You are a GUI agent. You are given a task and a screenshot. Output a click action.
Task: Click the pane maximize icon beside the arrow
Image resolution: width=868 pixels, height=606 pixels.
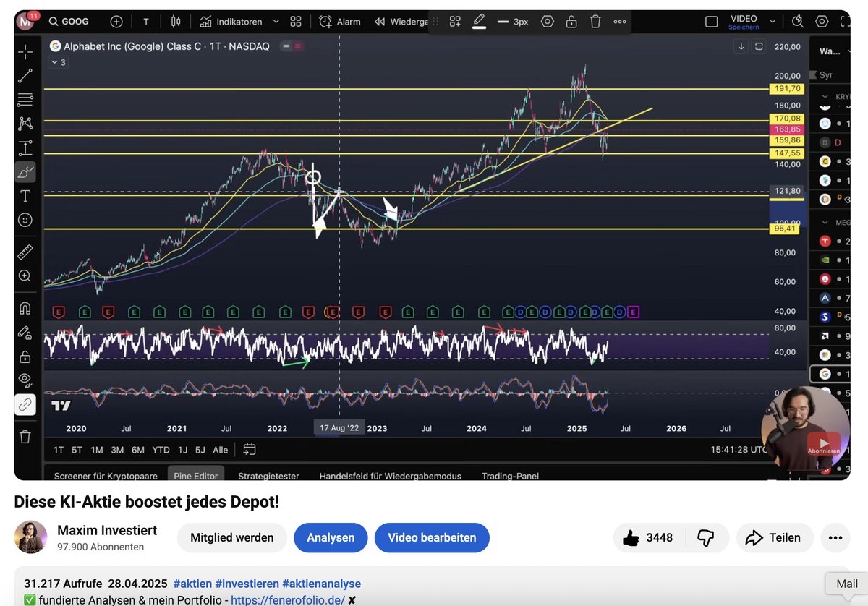(759, 46)
